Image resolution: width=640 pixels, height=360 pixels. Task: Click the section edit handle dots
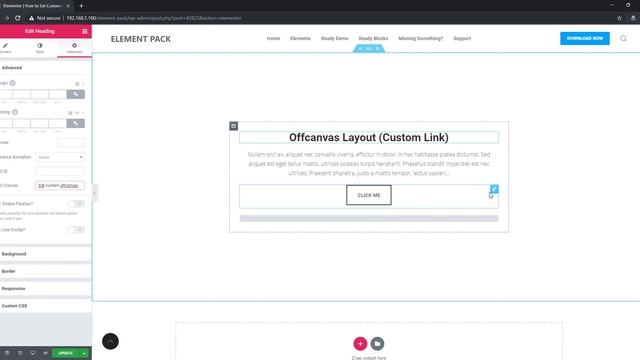[369, 49]
